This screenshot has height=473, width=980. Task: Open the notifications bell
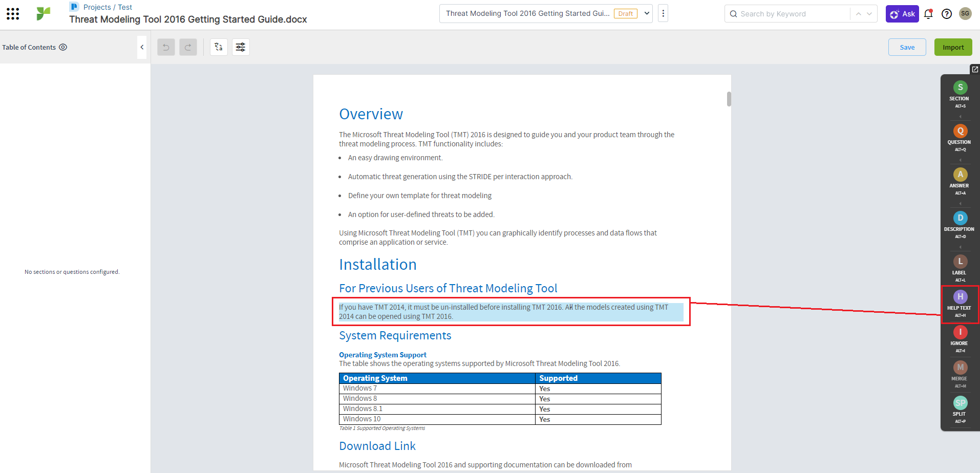(928, 14)
